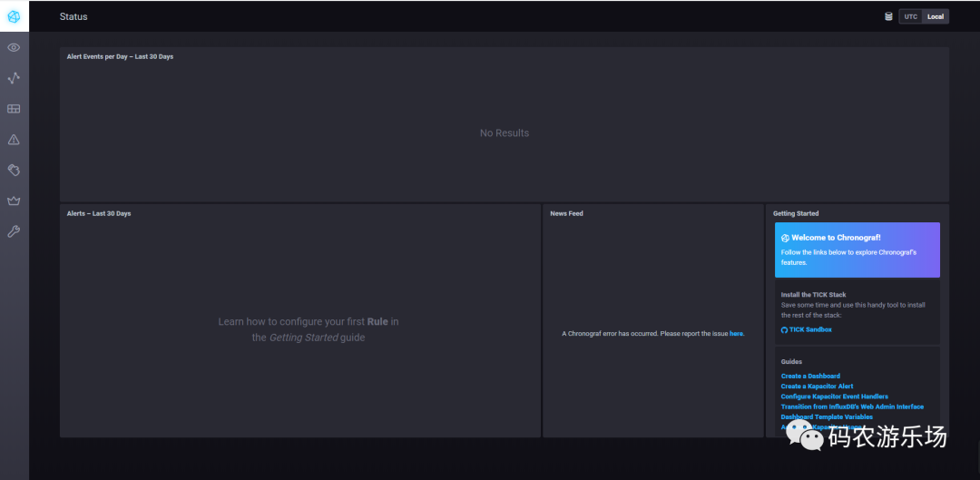Open Admin crown icon
980x480 pixels.
pos(14,201)
